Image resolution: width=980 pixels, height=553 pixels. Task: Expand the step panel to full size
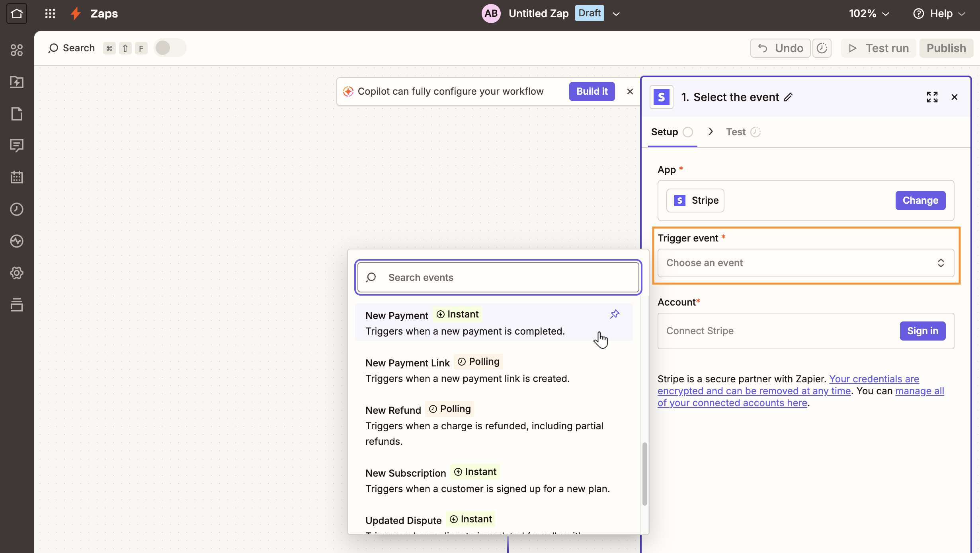tap(932, 97)
